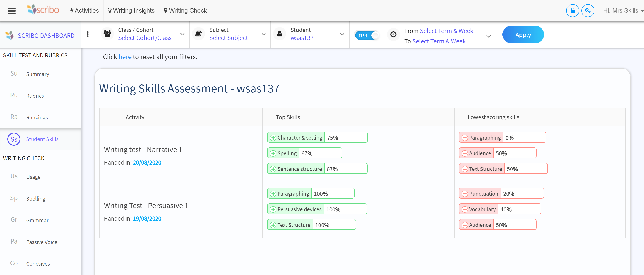644x275 pixels.
Task: Open Grammar under Writing Check
Action: pos(37,220)
